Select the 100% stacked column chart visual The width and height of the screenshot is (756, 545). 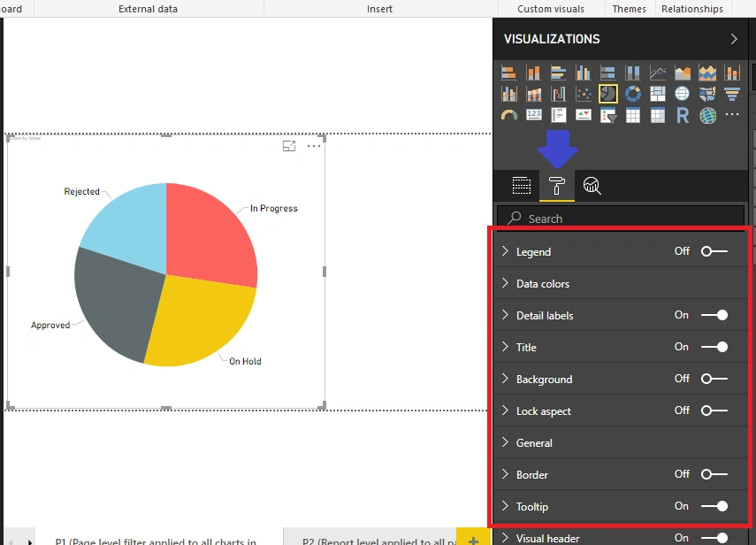click(632, 73)
